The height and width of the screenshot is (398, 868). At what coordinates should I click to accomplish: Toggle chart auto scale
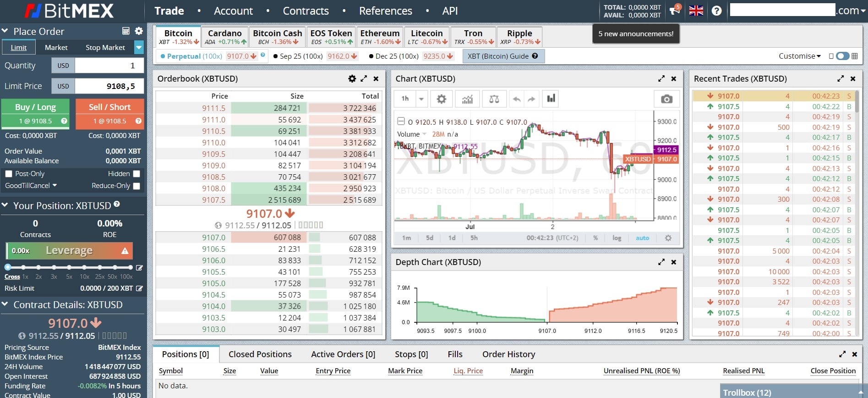(642, 238)
